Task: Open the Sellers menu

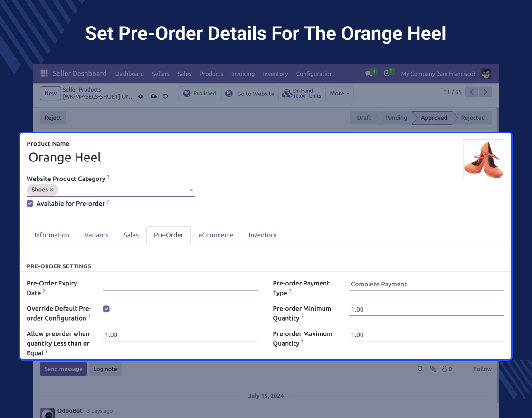Action: (x=161, y=74)
